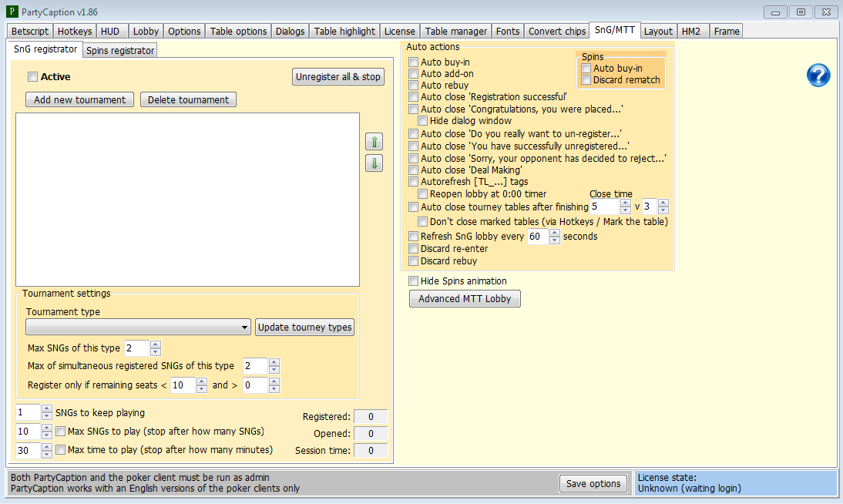Enable Auto add-on checkbox
This screenshot has width=843, height=504.
pyautogui.click(x=414, y=74)
